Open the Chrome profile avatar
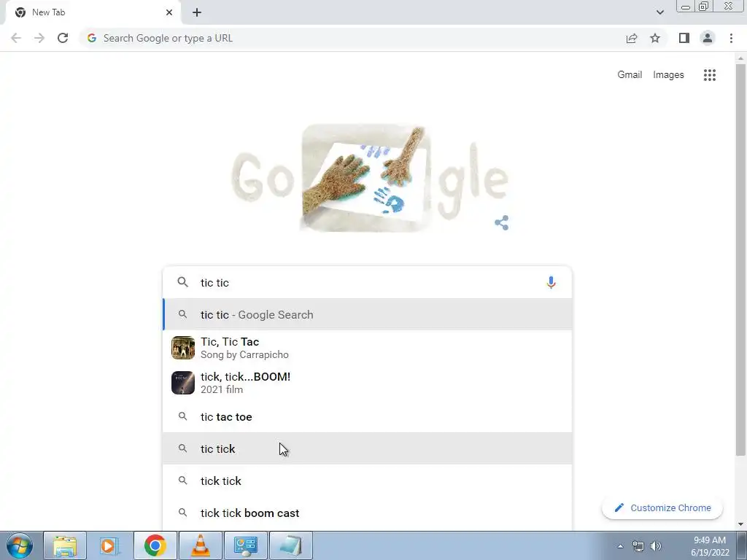Screen dimensions: 747x560 tap(708, 38)
